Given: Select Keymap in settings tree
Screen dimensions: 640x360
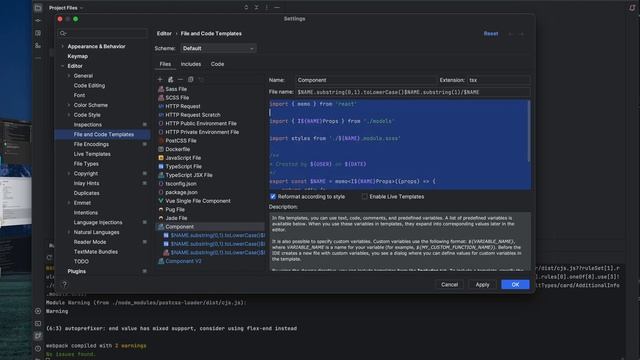Looking at the screenshot, I should coord(78,56).
